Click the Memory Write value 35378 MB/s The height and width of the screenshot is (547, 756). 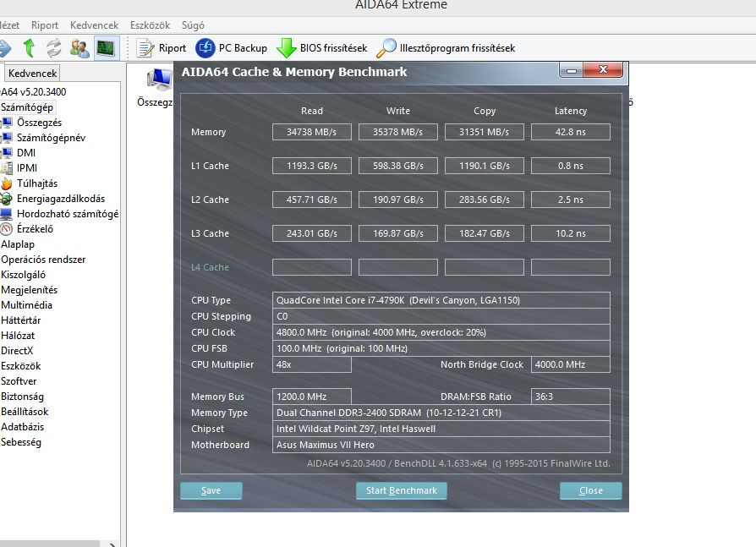[x=397, y=132]
